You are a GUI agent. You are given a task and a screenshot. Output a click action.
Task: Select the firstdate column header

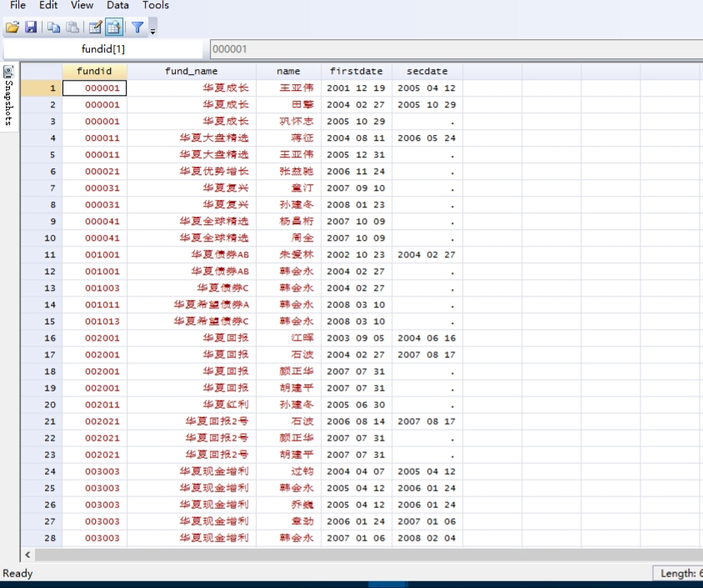tap(356, 72)
